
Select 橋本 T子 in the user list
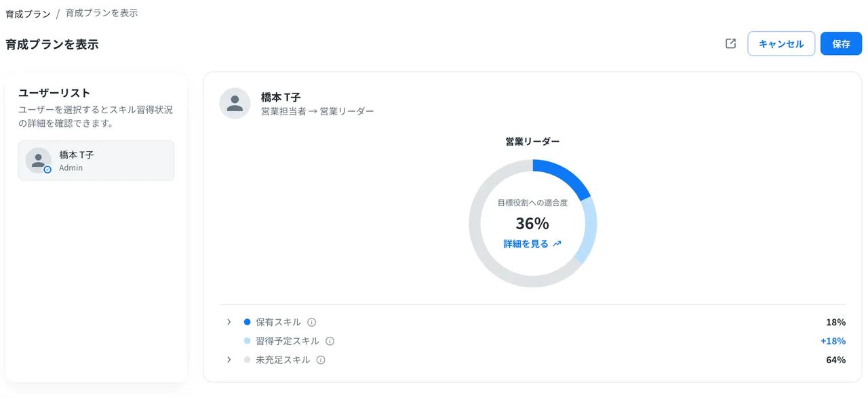pos(96,161)
